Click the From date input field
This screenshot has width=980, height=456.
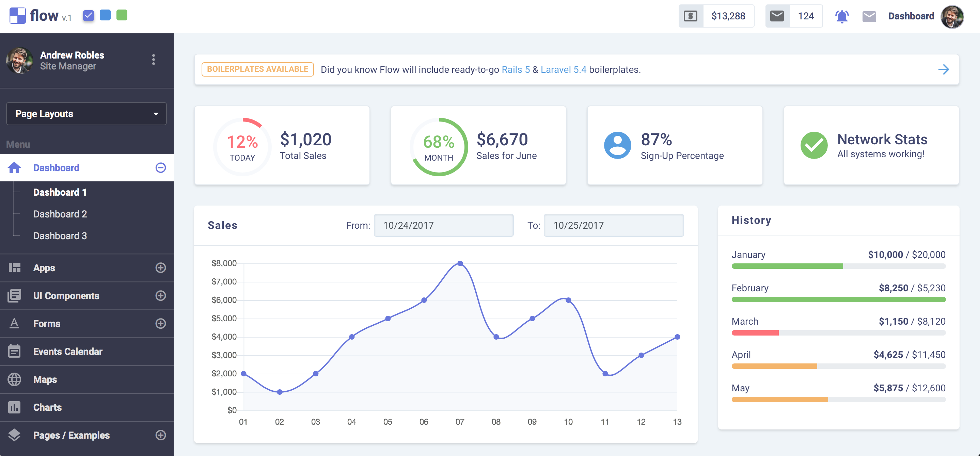pos(444,225)
